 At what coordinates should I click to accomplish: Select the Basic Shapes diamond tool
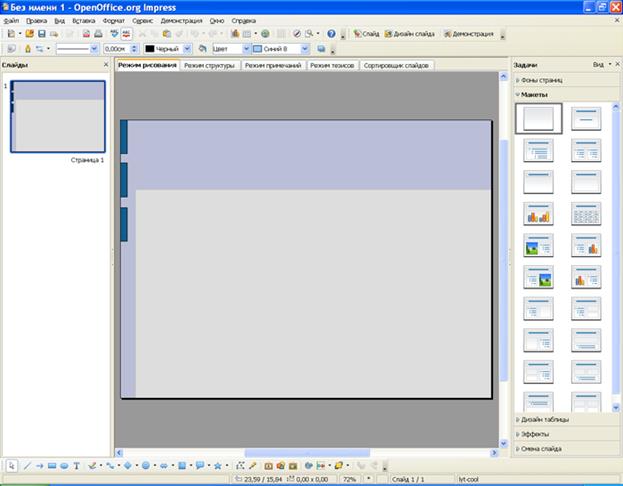[128, 466]
